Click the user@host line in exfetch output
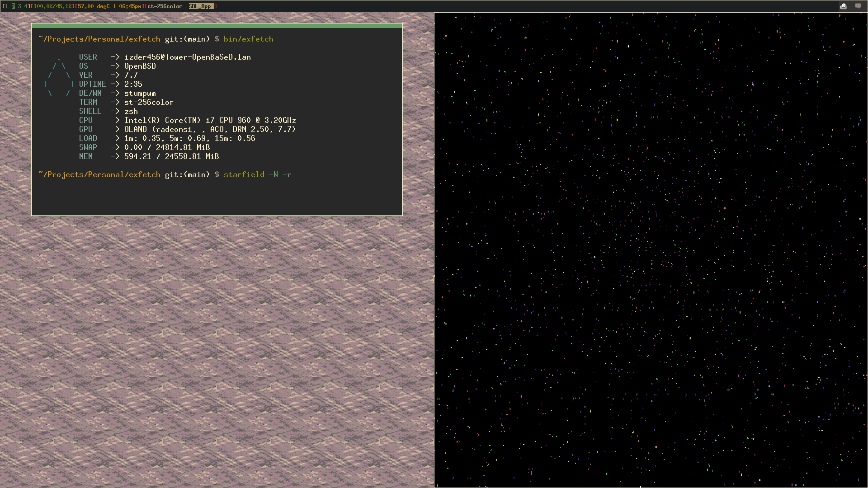Viewport: 868px width, 488px height. tap(187, 57)
